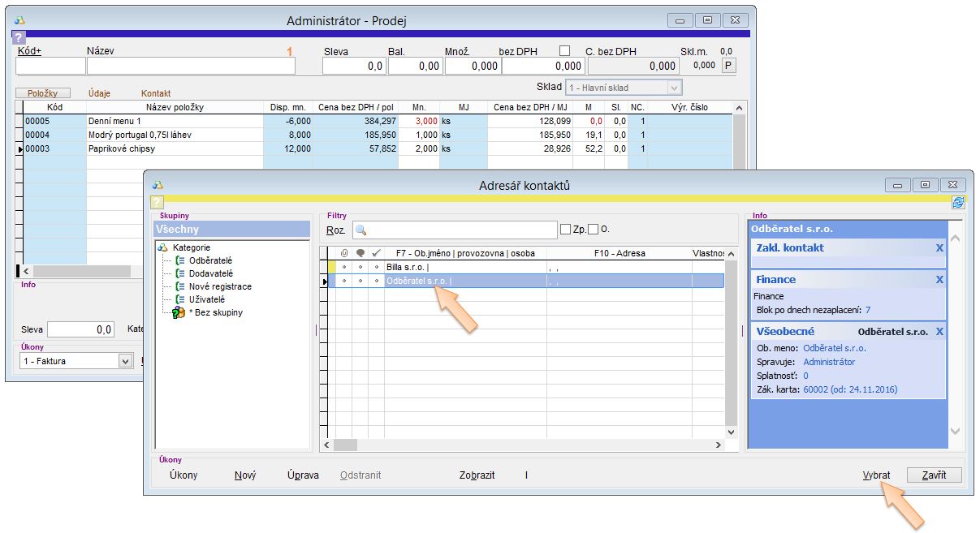Click the magnifier icon in the filter box
This screenshot has height=533, width=980.
(x=361, y=230)
